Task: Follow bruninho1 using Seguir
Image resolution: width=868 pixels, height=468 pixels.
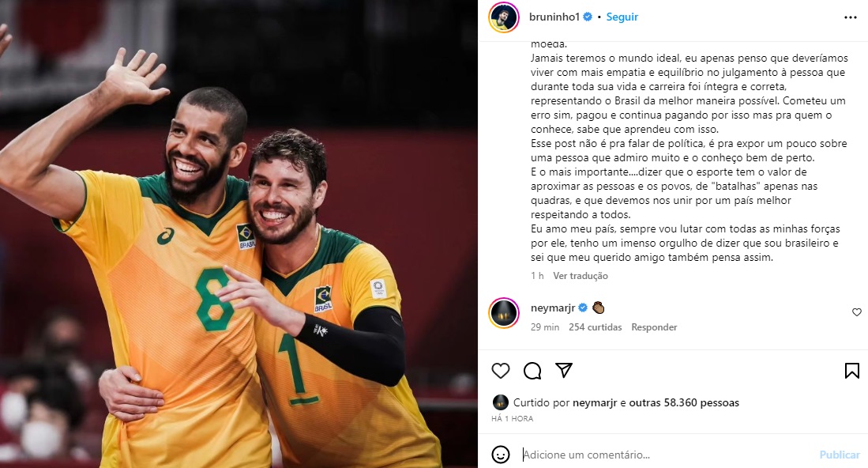Action: point(622,17)
